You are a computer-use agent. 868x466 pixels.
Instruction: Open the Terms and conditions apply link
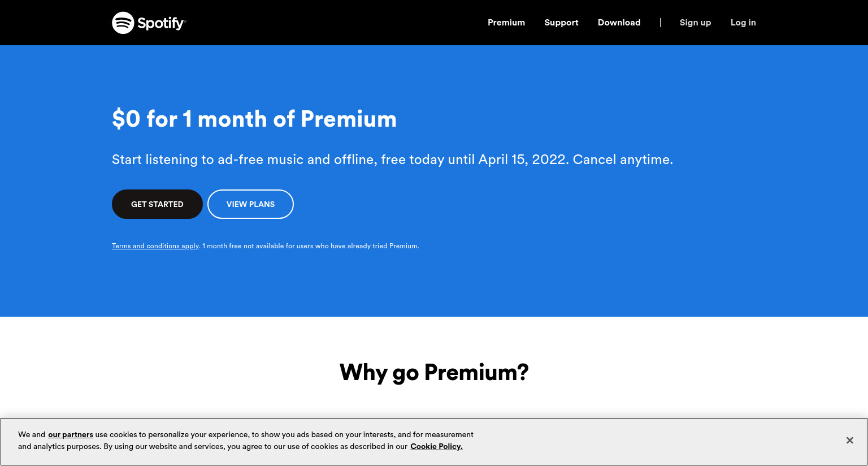click(x=155, y=246)
